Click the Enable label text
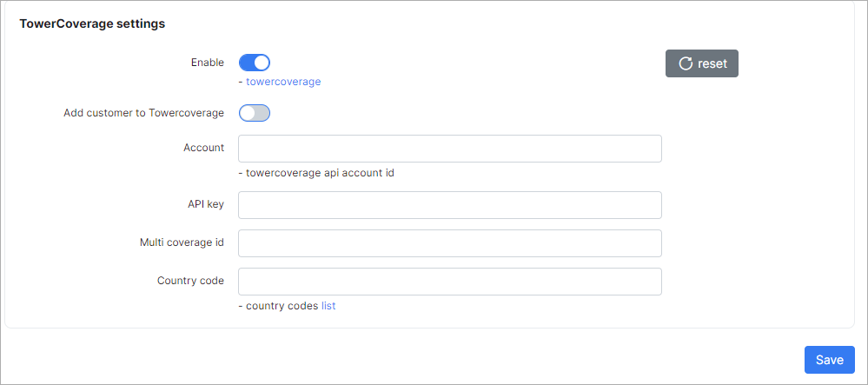The width and height of the screenshot is (868, 385). point(208,63)
